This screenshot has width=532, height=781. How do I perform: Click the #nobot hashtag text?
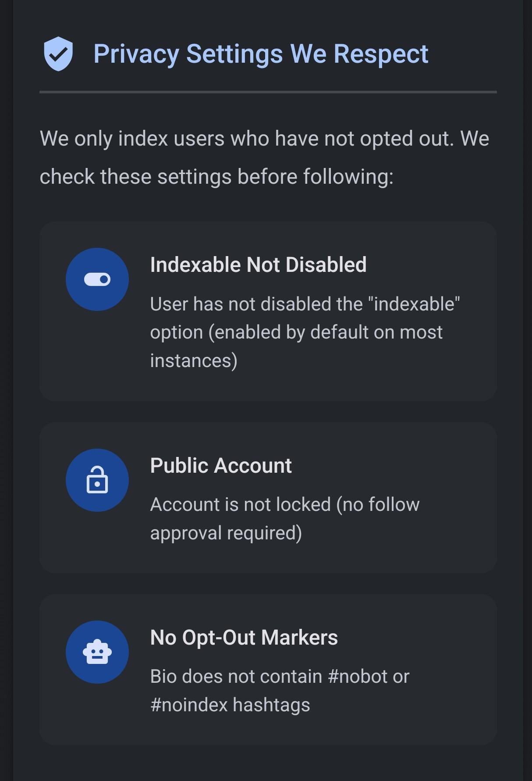point(358,677)
